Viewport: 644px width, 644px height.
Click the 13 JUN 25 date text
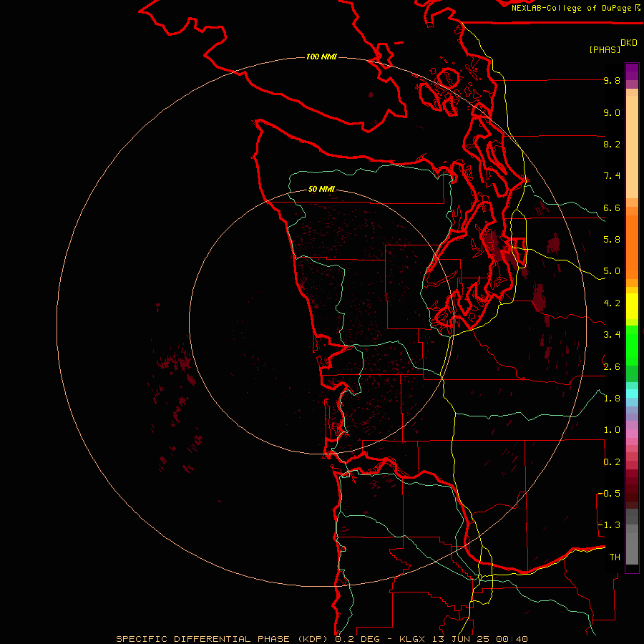[460, 639]
